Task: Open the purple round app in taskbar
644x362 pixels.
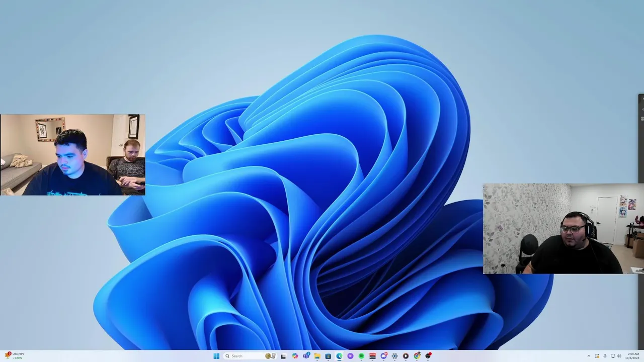Action: coord(350,356)
